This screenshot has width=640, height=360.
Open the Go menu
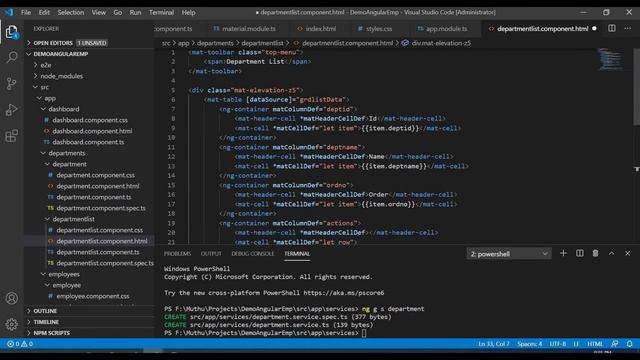(118, 12)
